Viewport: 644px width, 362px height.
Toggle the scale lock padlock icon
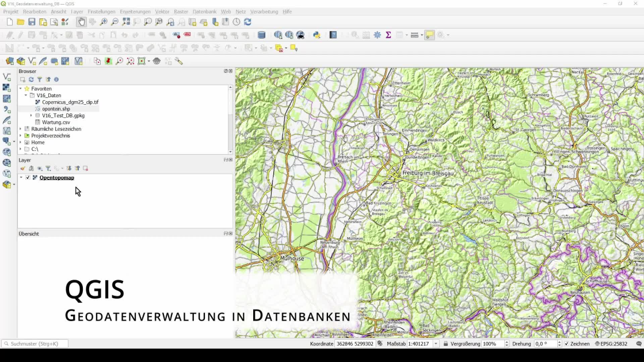point(445,344)
